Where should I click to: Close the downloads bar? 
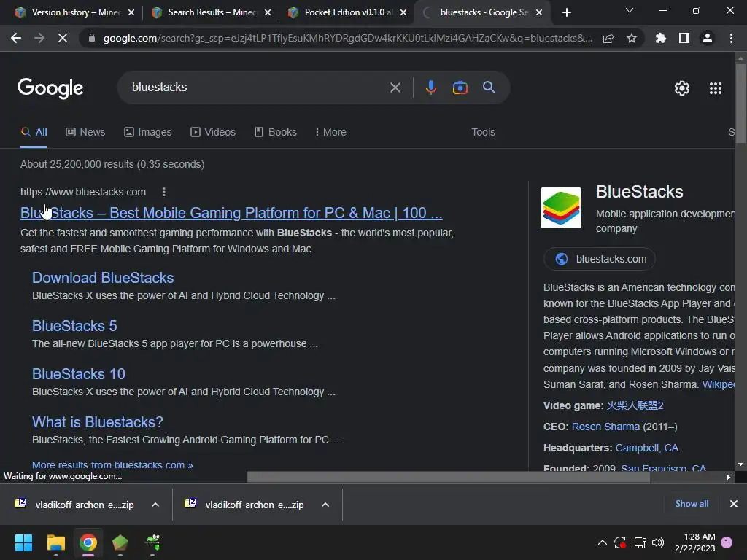click(734, 504)
